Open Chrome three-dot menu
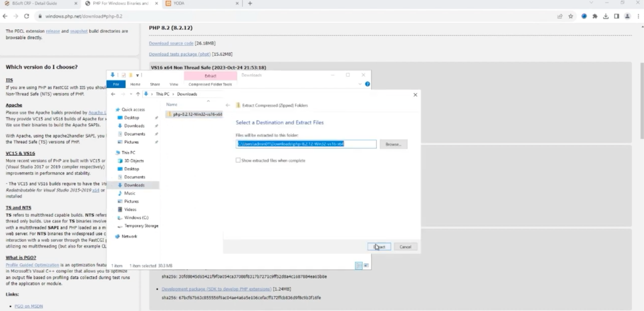Viewport: 644px width, 311px height. click(x=639, y=16)
